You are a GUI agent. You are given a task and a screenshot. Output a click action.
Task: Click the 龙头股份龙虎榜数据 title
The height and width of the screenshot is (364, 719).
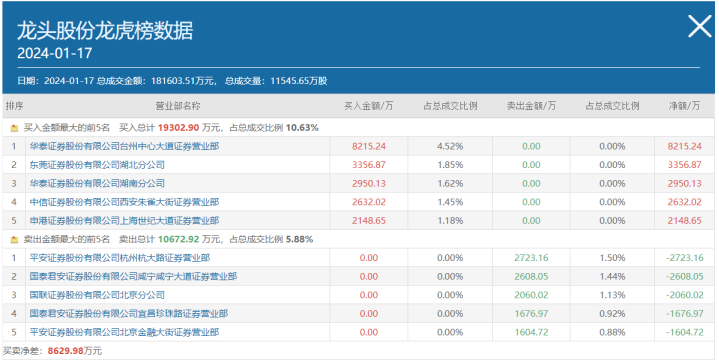point(105,31)
